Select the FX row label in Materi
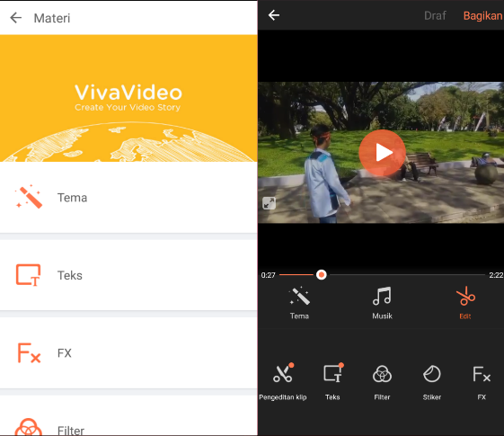The width and height of the screenshot is (504, 436). [65, 353]
